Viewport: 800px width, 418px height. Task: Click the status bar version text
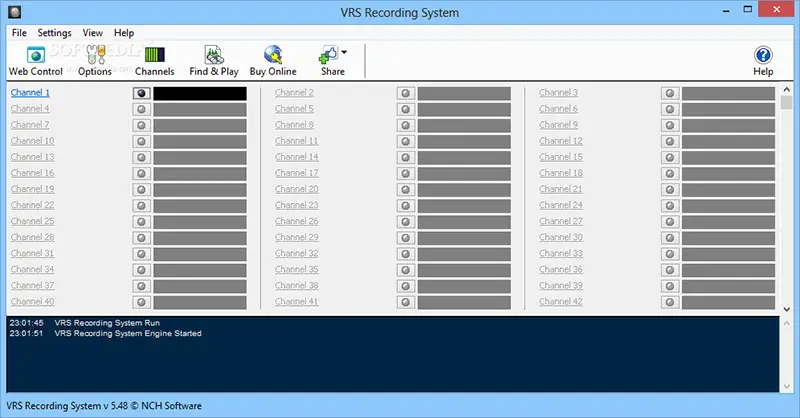104,406
